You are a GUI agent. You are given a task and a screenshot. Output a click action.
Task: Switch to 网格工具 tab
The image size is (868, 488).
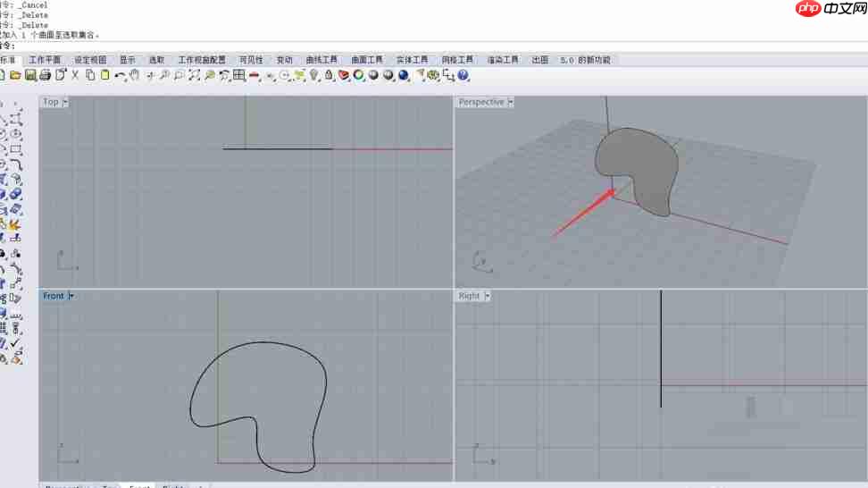457,60
